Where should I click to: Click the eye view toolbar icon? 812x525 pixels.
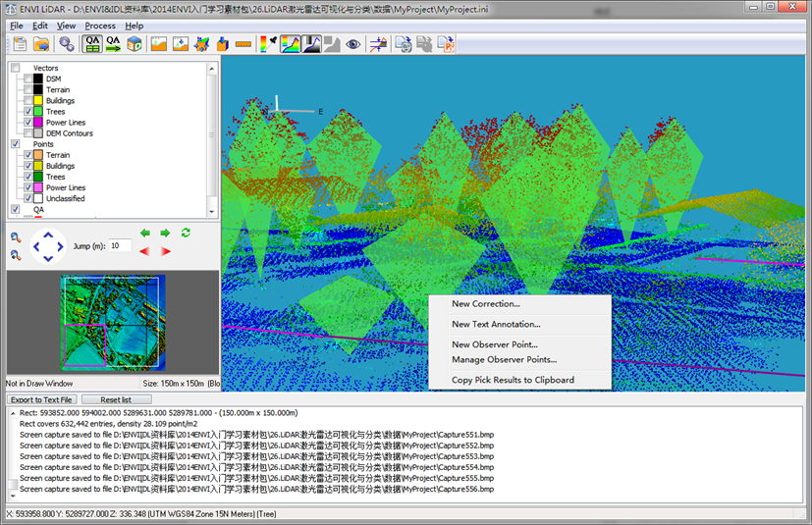point(353,44)
